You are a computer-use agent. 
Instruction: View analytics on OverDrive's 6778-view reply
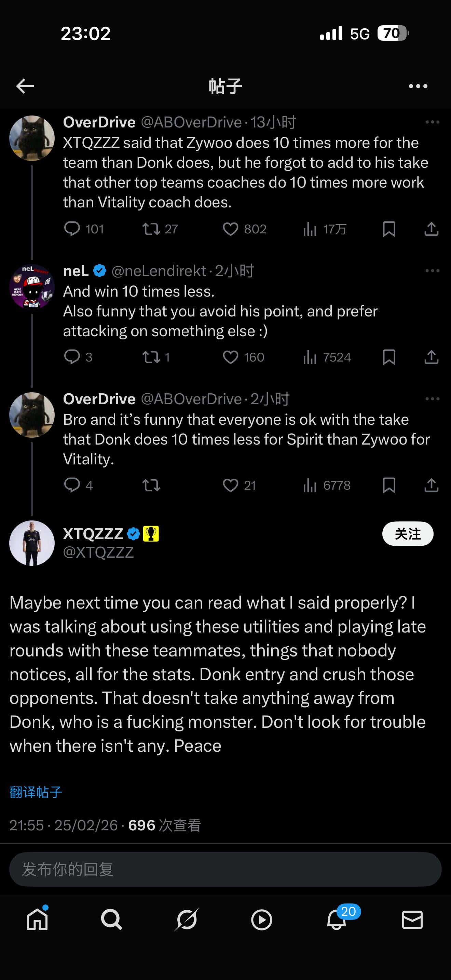tap(310, 486)
